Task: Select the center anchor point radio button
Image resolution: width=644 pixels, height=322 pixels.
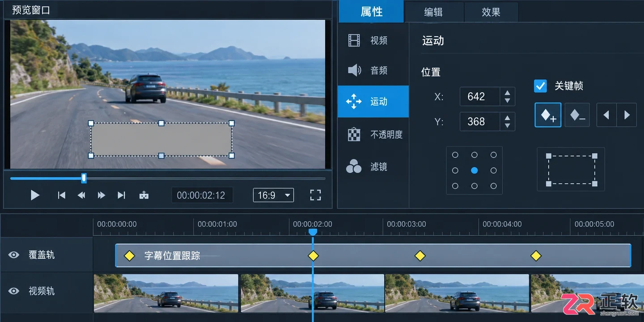Action: [475, 170]
